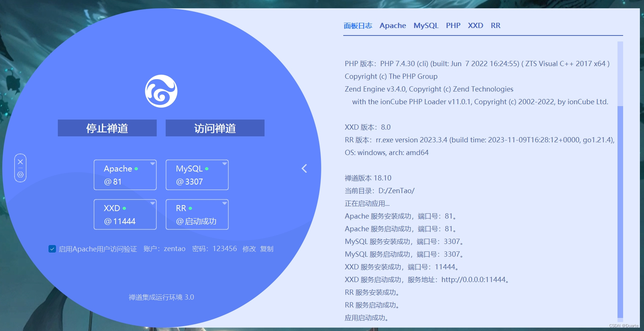Switch to the 面板日志 tab
644x331 pixels.
click(358, 25)
